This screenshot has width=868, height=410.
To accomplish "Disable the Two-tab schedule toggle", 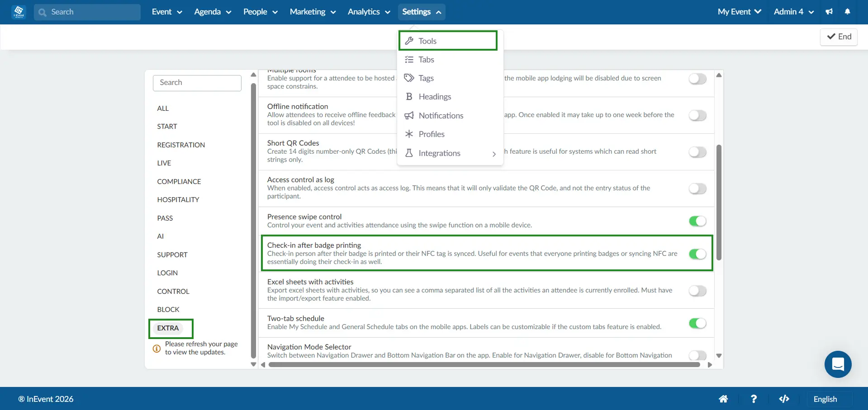I will pos(697,323).
